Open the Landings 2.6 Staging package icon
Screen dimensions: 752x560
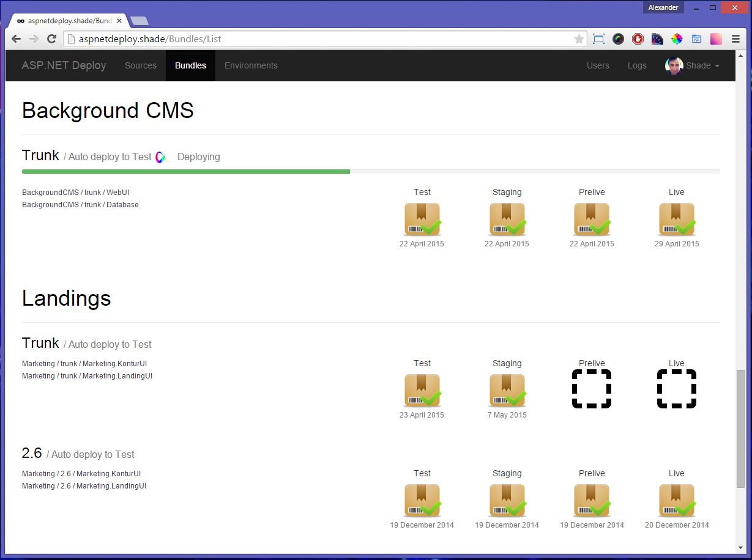[x=507, y=501]
